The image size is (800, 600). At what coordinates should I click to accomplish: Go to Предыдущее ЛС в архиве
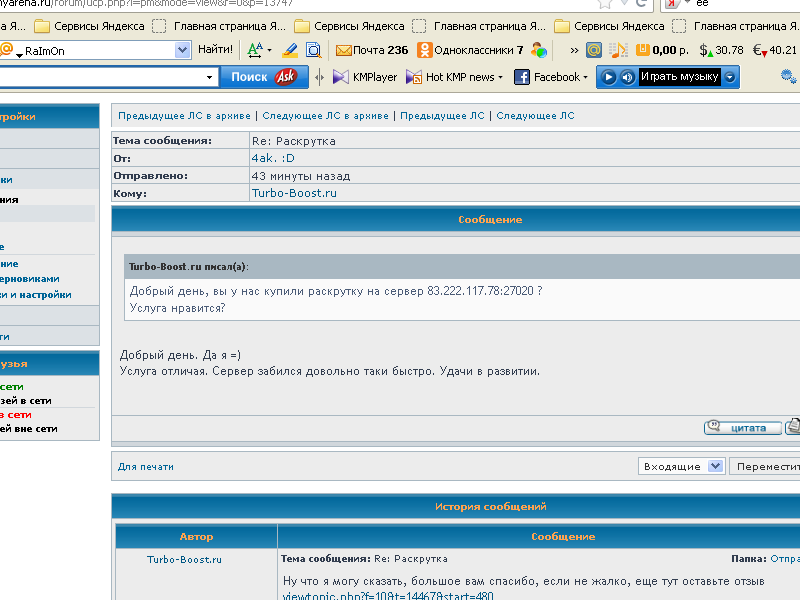pyautogui.click(x=184, y=116)
